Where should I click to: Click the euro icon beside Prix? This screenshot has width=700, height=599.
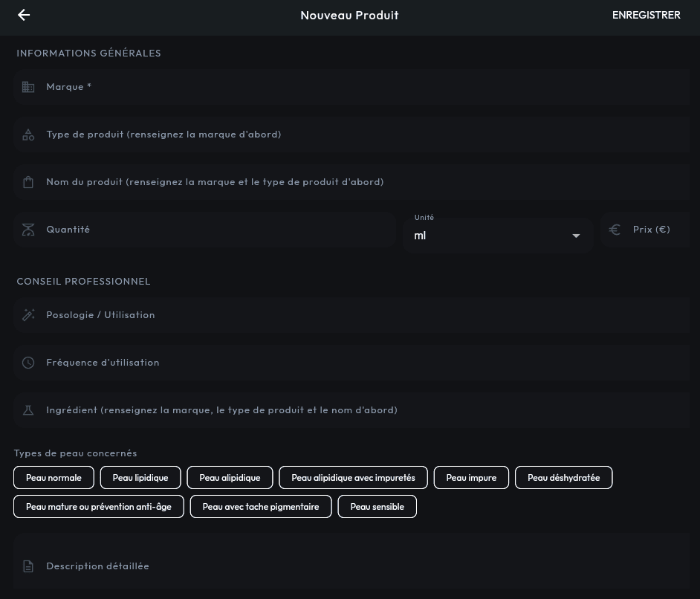615,230
